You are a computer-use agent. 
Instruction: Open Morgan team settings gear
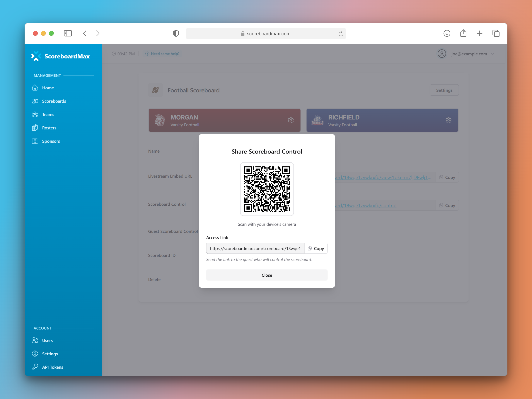pyautogui.click(x=291, y=120)
